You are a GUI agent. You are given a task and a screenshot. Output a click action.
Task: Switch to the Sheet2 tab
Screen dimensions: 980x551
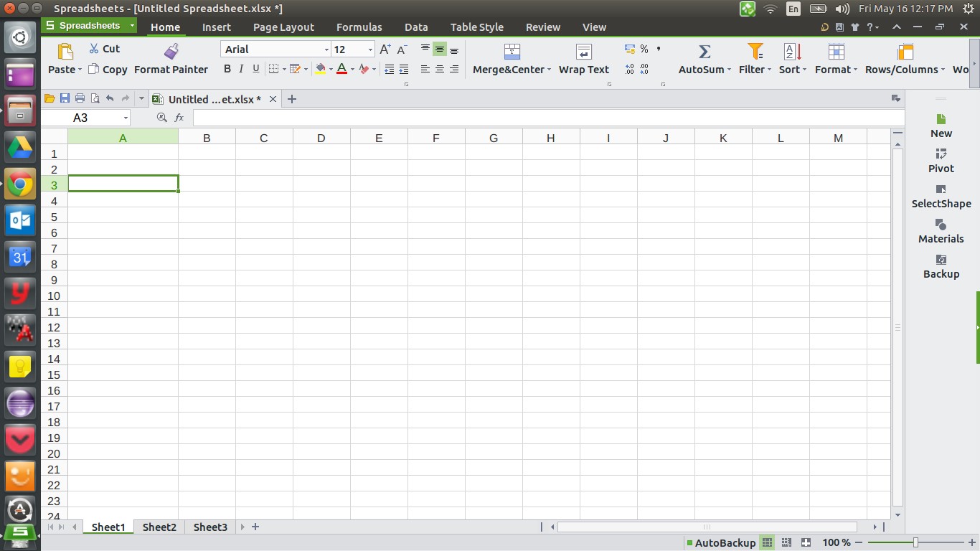[x=159, y=527]
